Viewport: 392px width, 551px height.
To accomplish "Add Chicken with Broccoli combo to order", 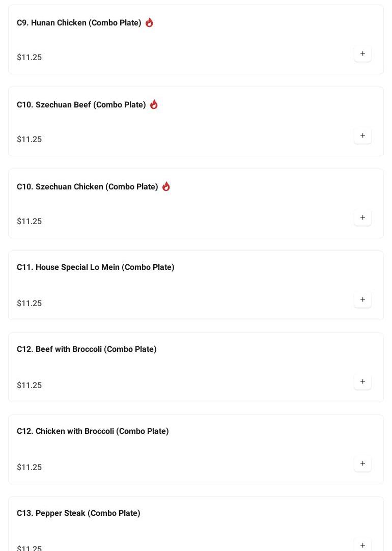I will 362,464.
